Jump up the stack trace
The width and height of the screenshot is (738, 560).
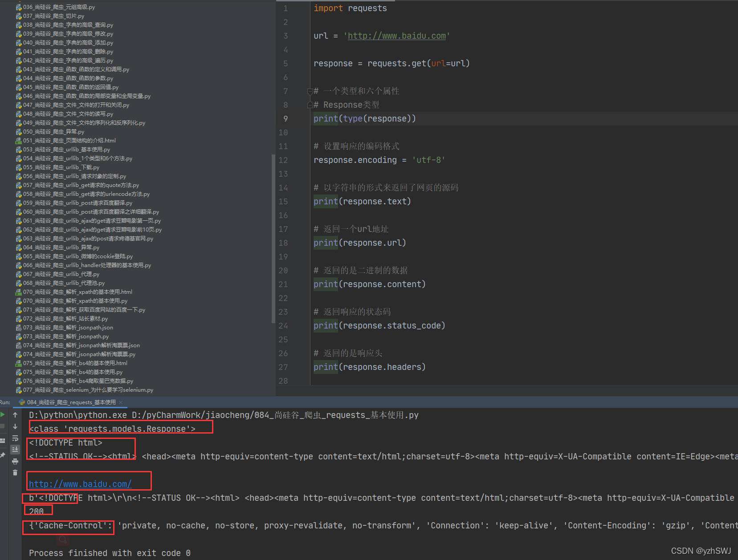15,415
